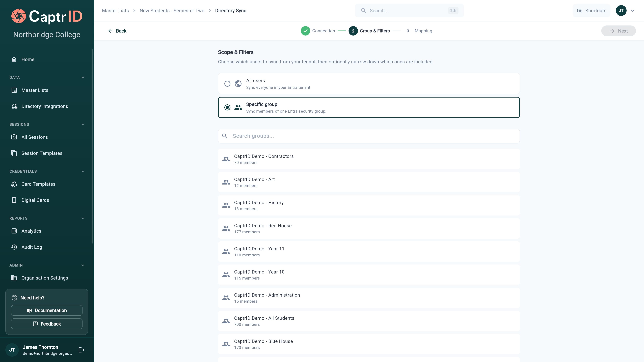Expand the user menu chevron top right
Screen dimensions: 644x362
point(633,11)
